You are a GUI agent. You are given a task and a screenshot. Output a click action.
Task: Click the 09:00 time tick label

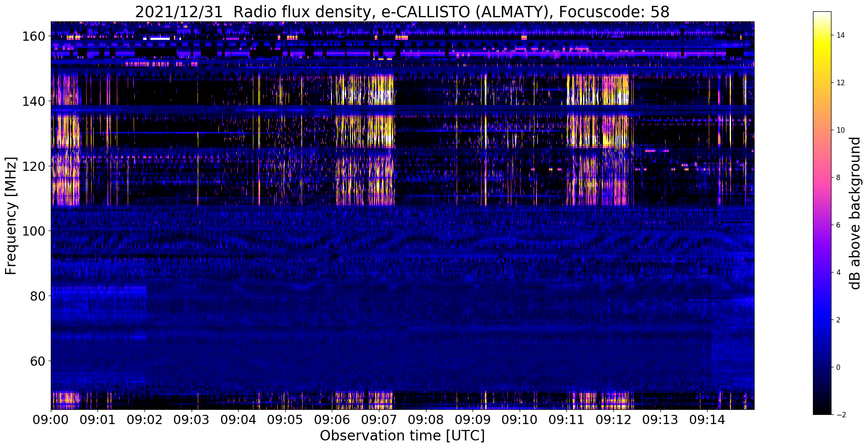point(51,419)
